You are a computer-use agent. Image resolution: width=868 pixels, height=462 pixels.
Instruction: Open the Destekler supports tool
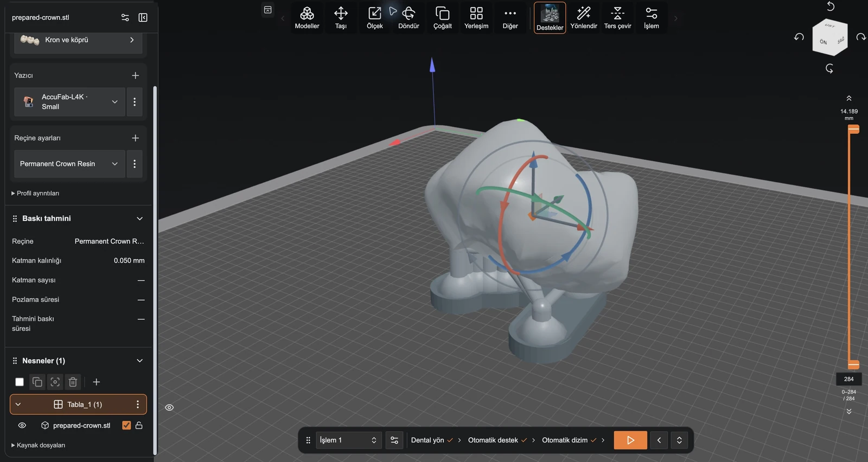click(550, 18)
